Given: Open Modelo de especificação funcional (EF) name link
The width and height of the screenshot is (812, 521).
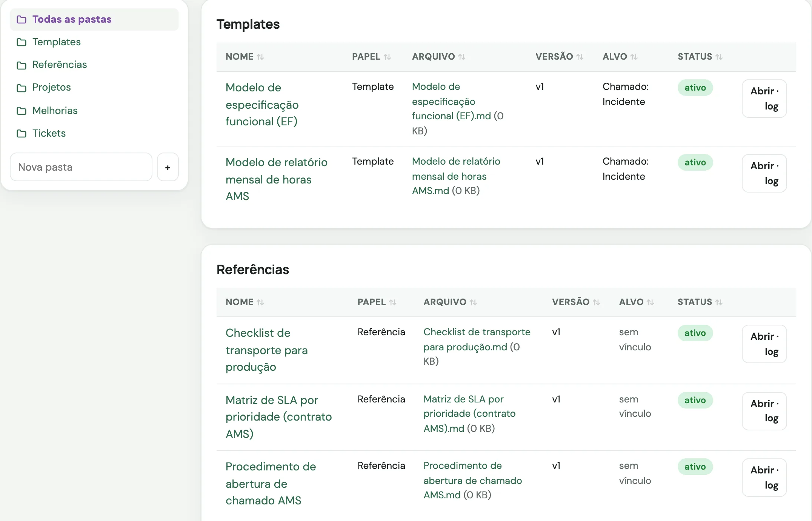Looking at the screenshot, I should coord(262,105).
